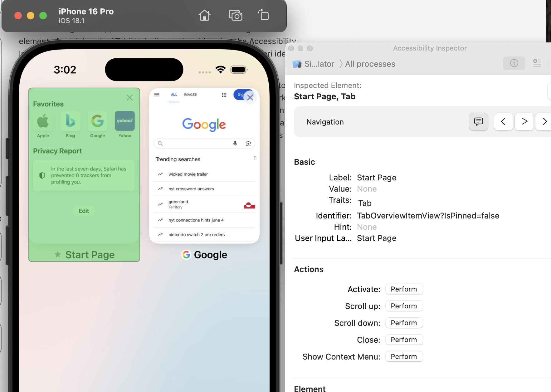Choose the All processes breadcrumb

tap(370, 64)
